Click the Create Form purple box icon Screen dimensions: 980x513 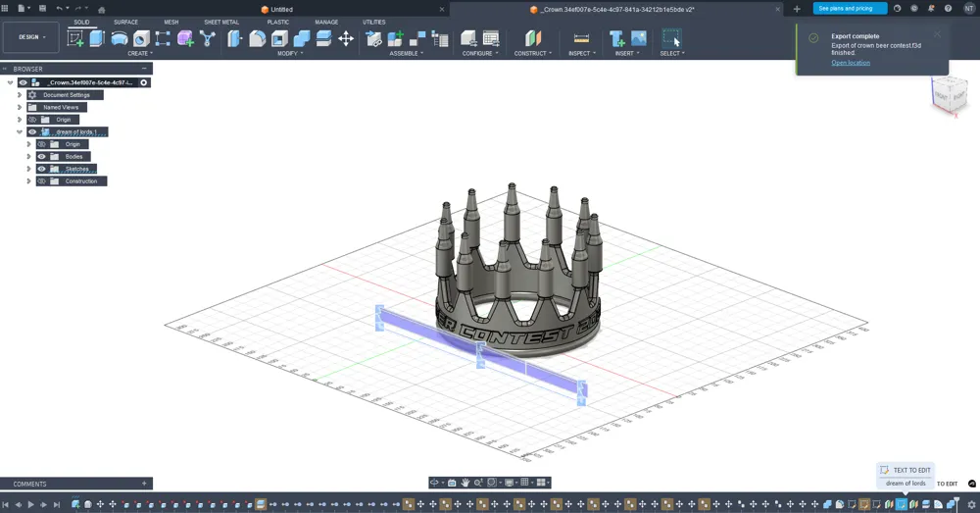tap(185, 39)
